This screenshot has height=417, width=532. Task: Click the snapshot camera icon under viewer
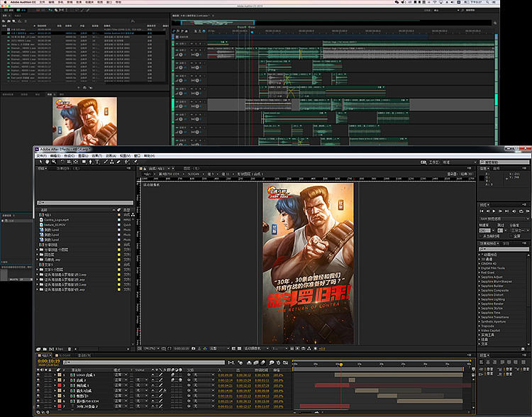point(194,348)
